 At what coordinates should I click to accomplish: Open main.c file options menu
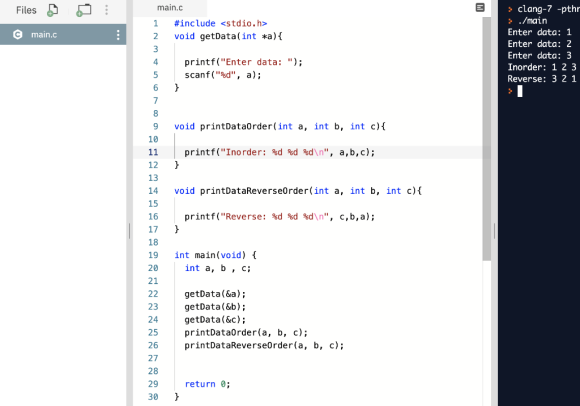point(118,35)
